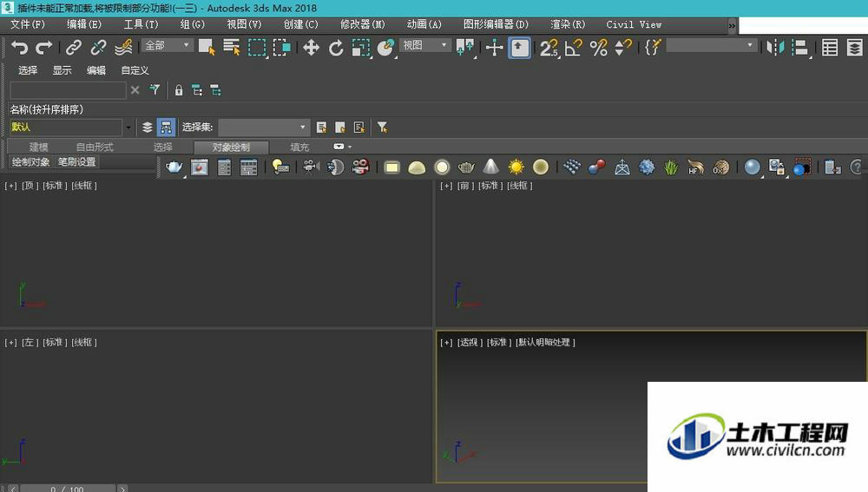The width and height of the screenshot is (868, 492).
Task: Toggle the Layer Explorer icon
Action: (x=854, y=48)
